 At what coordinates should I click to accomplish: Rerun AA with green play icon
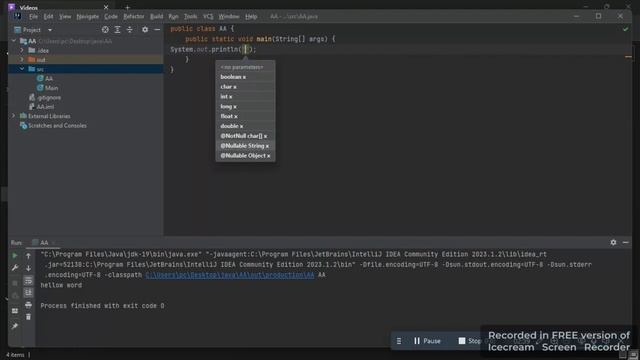[15, 256]
